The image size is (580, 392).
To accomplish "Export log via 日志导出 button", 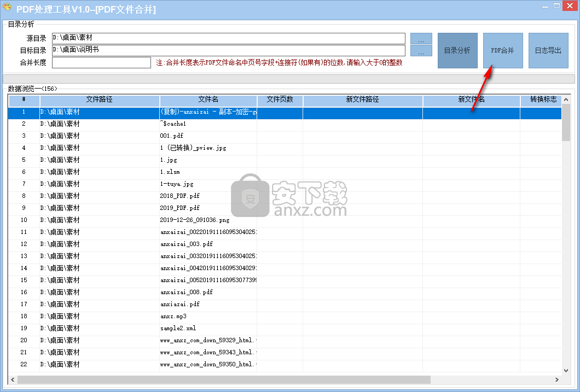I will pyautogui.click(x=548, y=51).
